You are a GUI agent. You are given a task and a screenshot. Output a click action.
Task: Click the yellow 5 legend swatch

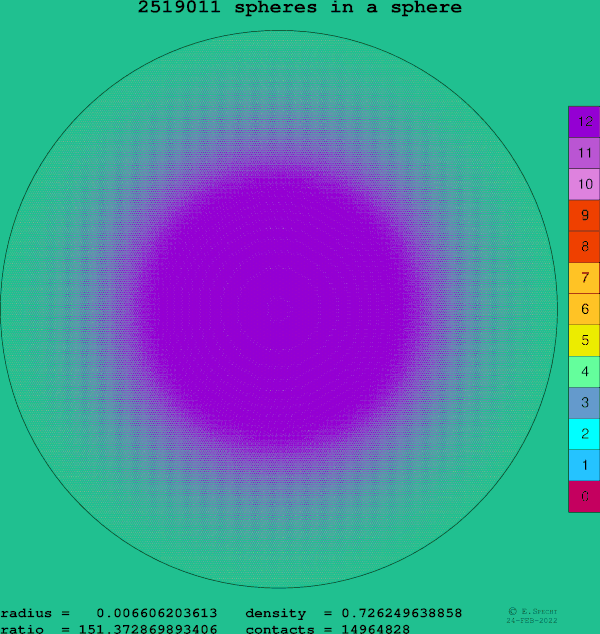tap(584, 340)
